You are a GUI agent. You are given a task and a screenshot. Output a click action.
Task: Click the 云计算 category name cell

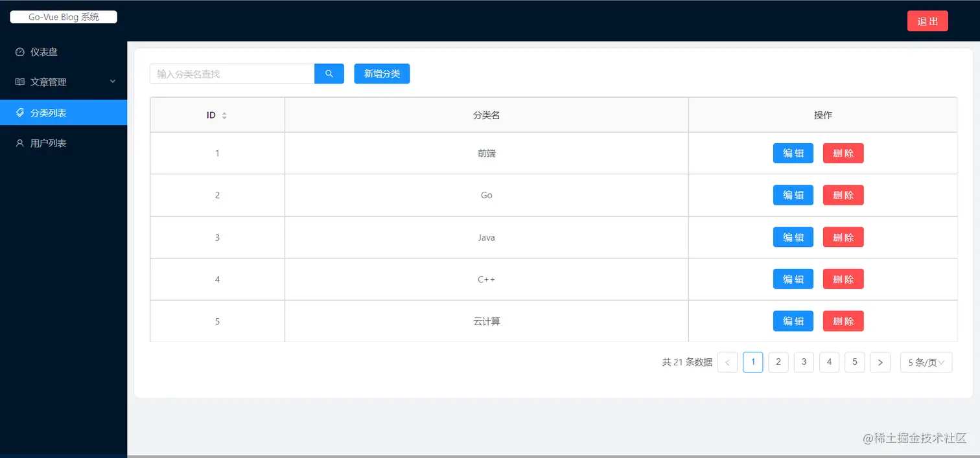(487, 321)
